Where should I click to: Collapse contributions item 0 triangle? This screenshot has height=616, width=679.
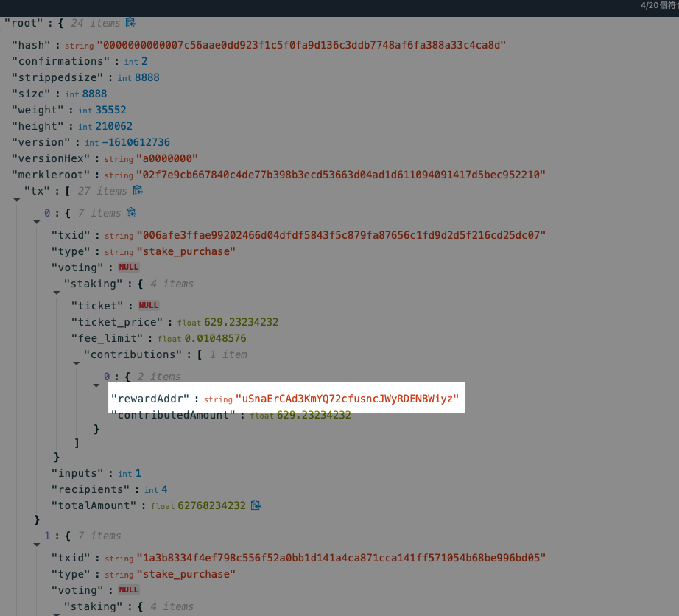96,385
